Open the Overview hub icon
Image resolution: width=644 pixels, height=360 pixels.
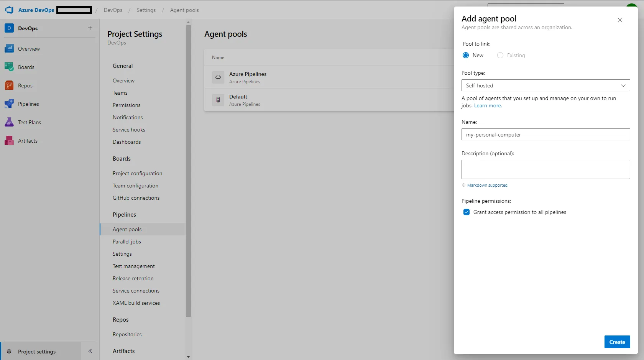(9, 49)
